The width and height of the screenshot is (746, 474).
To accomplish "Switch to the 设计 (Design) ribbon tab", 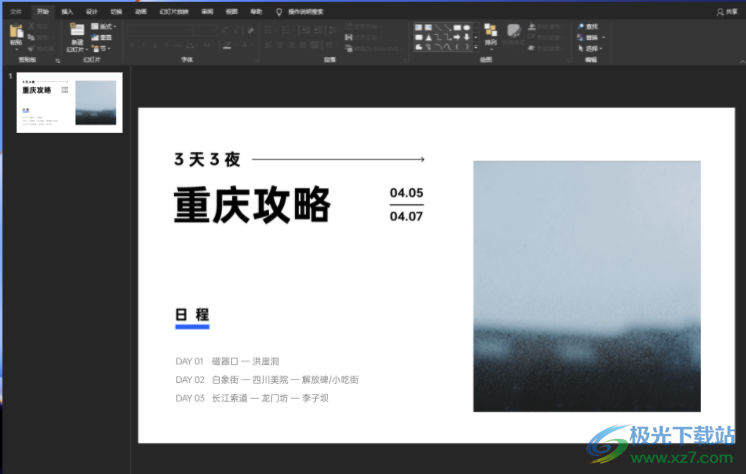I will (x=92, y=11).
